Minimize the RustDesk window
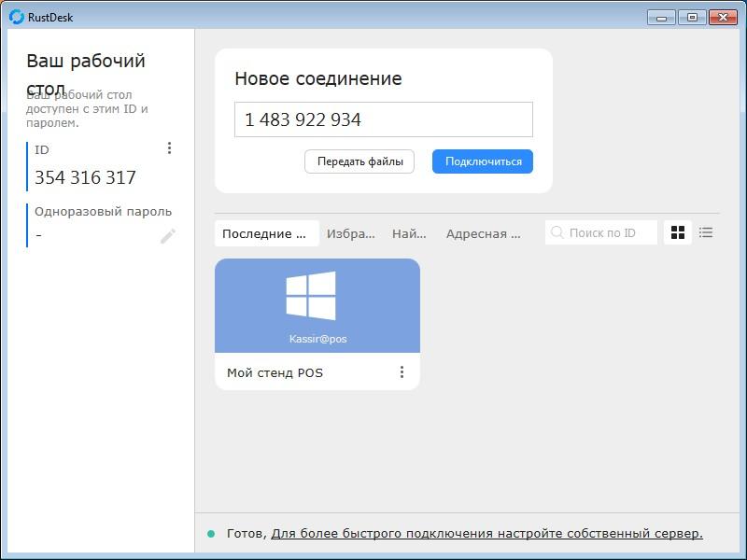Viewport: 747px width, 560px height. (x=661, y=18)
